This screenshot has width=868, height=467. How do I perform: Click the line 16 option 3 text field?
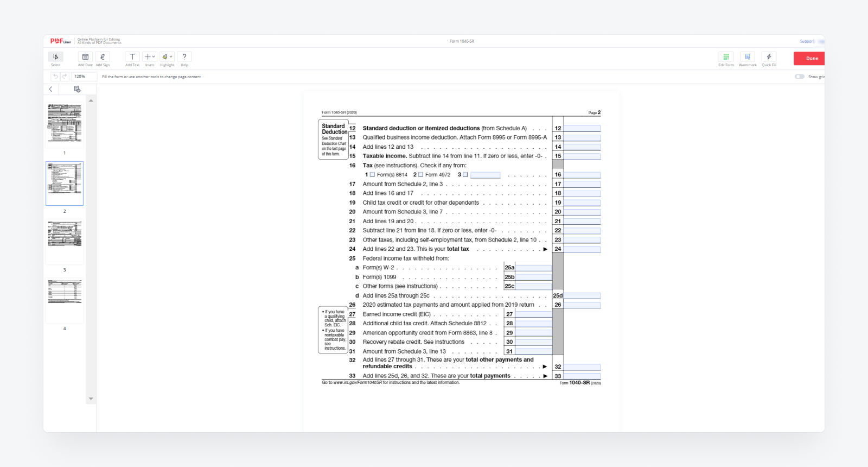486,175
